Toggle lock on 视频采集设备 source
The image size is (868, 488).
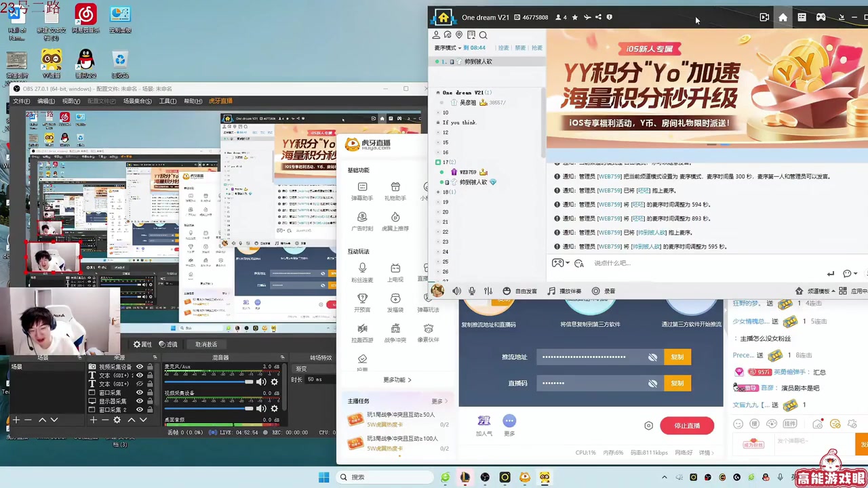point(149,367)
